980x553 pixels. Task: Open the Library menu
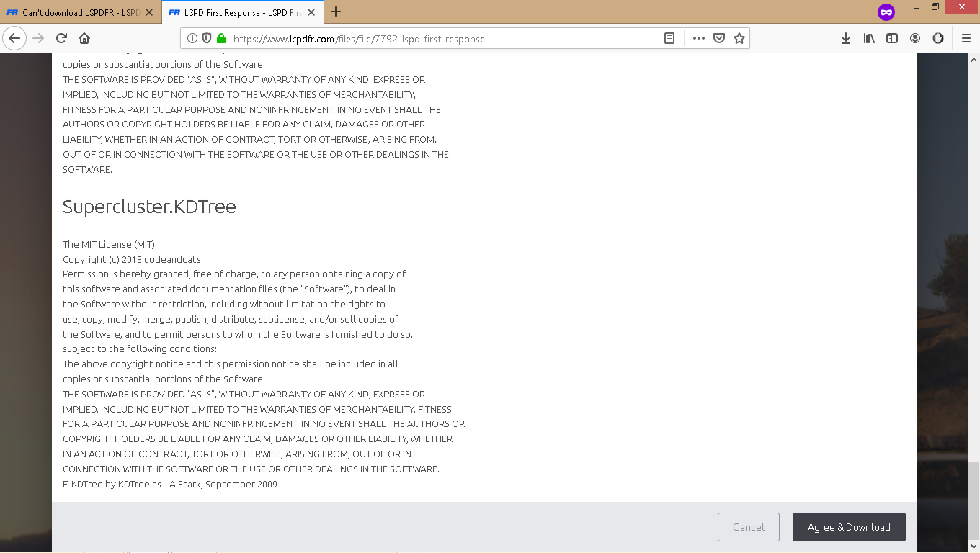tap(869, 39)
